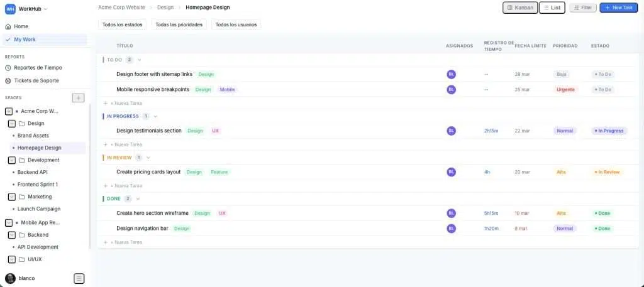Viewport: 644px width, 287px height.
Task: Click assignee avatar for Design testimonials section
Action: point(452,131)
